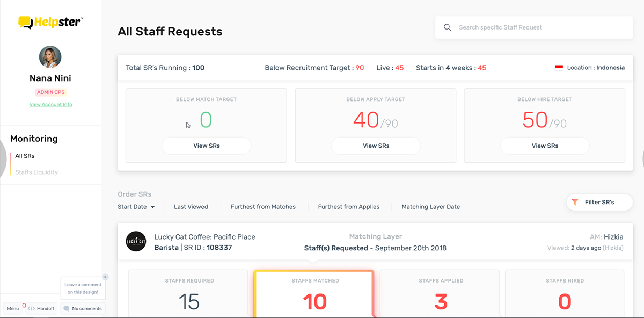644x318 pixels.
Task: Click the 40/90 apply target value
Action: point(376,120)
